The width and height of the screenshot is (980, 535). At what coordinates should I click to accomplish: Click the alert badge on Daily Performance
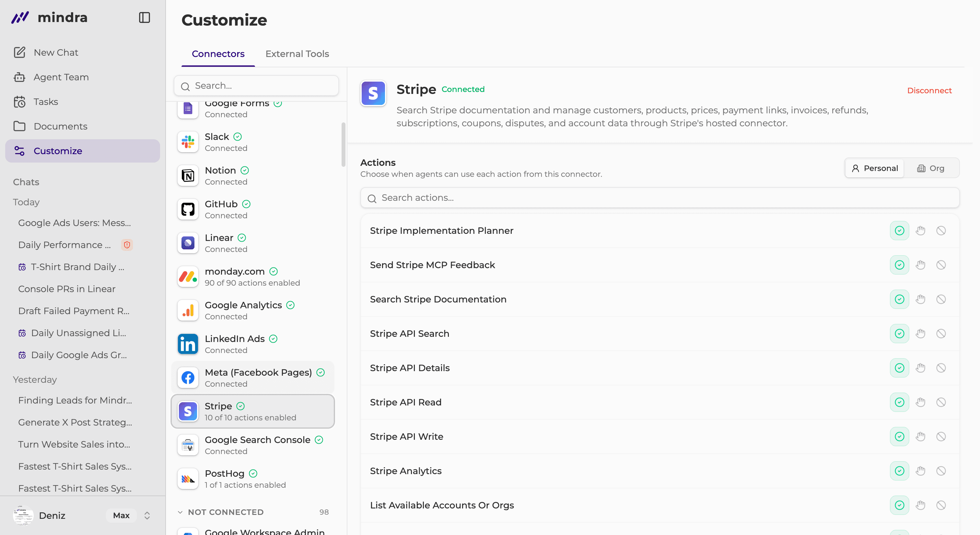click(x=127, y=245)
